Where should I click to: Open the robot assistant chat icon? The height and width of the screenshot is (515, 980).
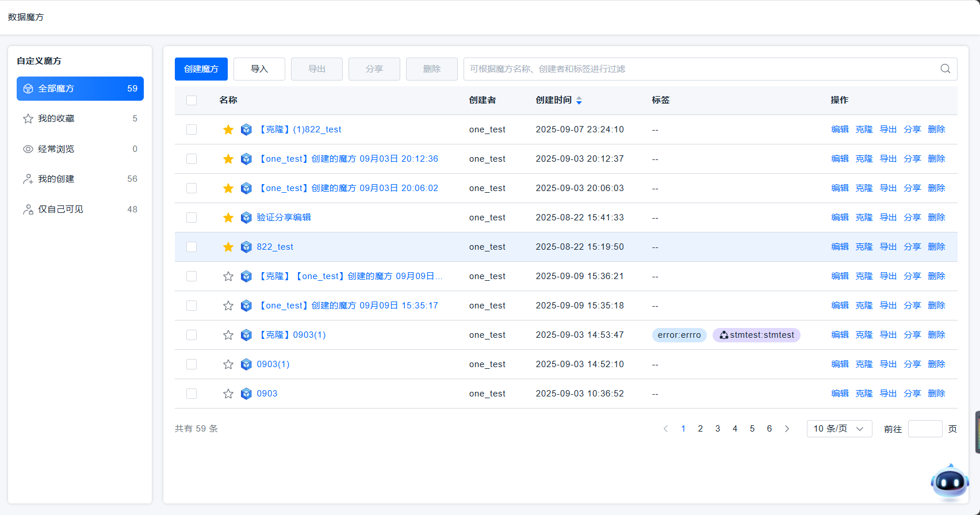coord(949,482)
